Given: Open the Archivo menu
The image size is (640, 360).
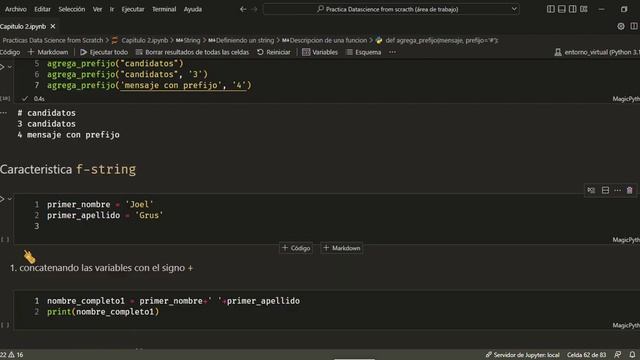Looking at the screenshot, I should (16, 9).
